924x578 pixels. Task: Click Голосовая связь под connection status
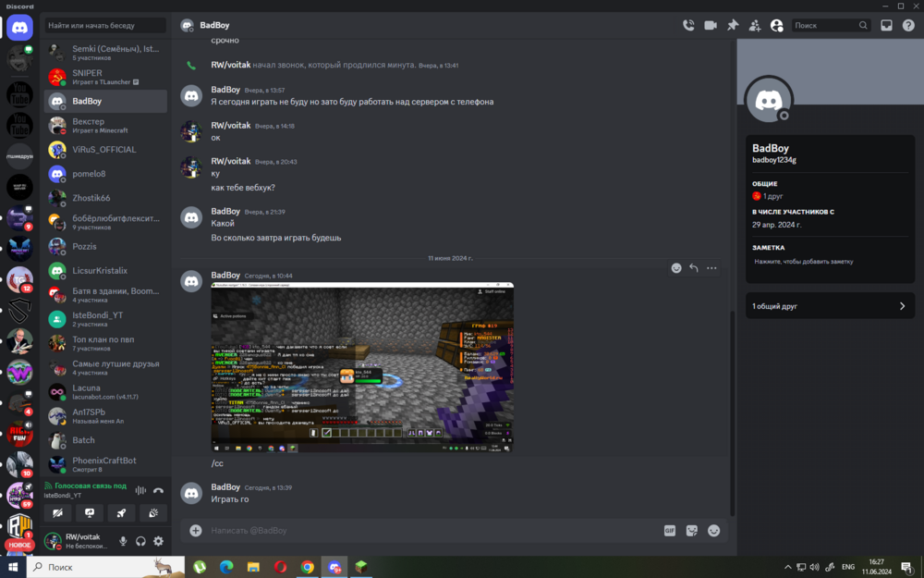91,486
